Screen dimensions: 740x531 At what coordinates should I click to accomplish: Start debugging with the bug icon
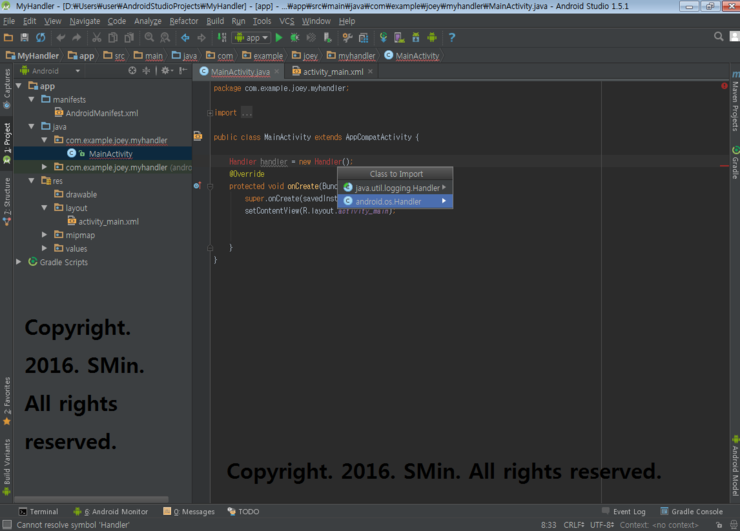click(x=295, y=37)
